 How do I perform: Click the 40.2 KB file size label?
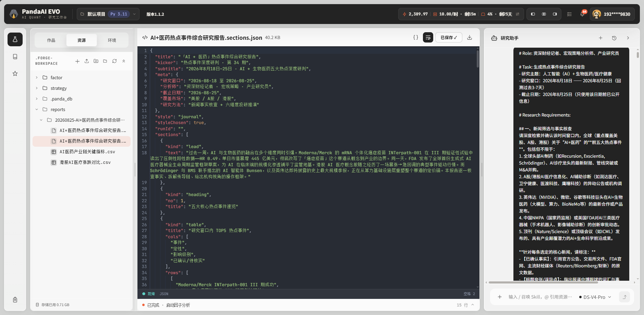(272, 37)
